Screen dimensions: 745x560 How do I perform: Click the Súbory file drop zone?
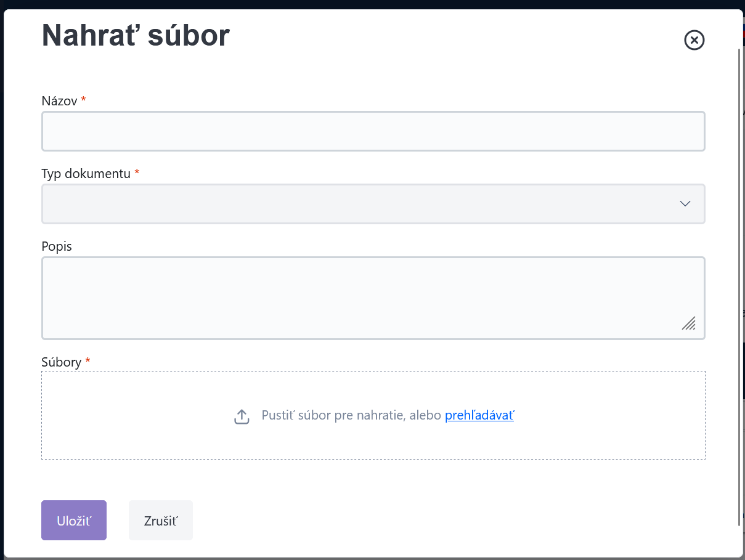click(373, 415)
